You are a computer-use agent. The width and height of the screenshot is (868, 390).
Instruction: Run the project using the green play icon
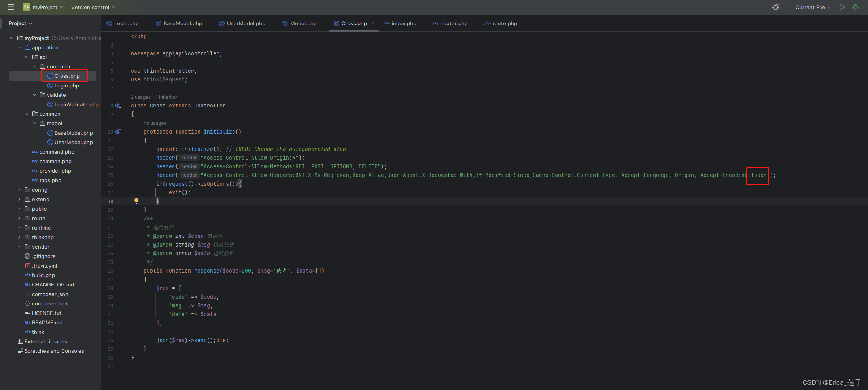pos(842,7)
